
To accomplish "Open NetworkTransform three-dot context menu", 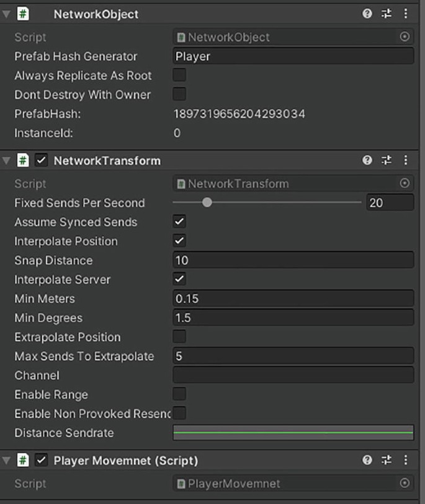I will point(406,160).
